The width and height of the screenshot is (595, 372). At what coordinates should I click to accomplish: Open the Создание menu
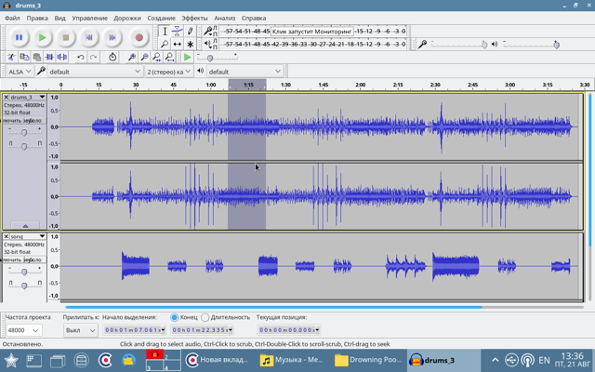point(161,18)
